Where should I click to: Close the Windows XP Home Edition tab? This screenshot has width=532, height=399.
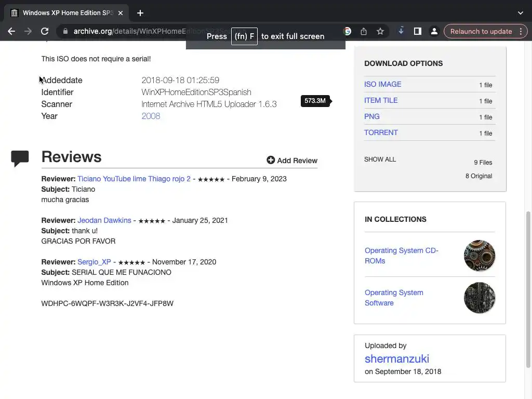(121, 13)
